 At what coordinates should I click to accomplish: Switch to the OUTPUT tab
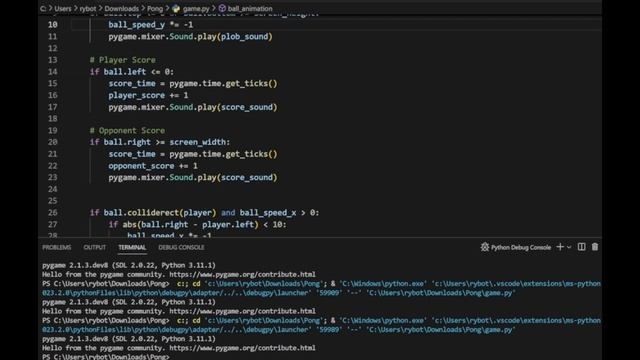94,247
